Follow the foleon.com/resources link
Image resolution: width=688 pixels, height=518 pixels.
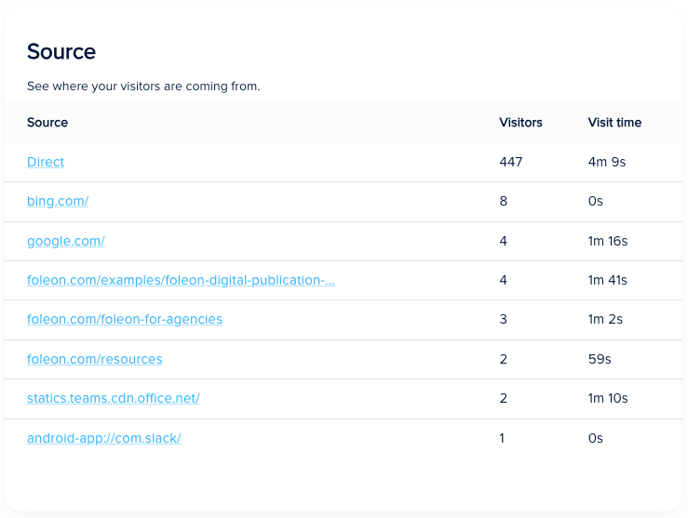[x=94, y=359]
